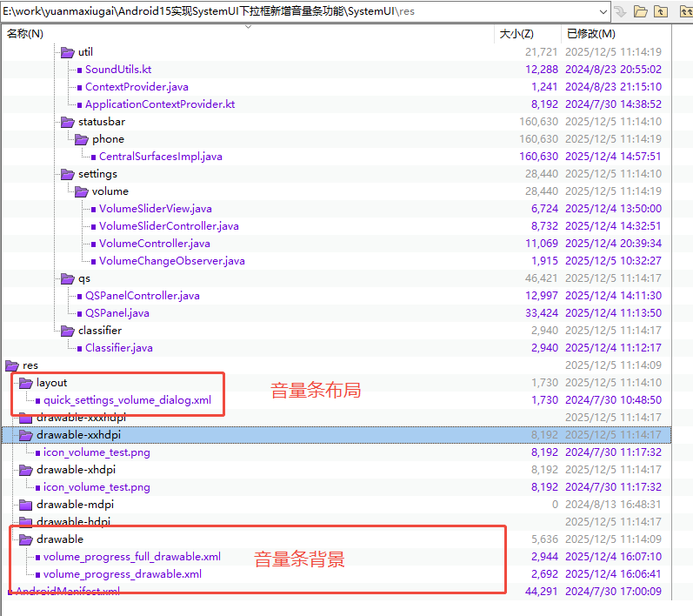The width and height of the screenshot is (693, 616).
Task: Click the util folder name
Action: (x=85, y=52)
